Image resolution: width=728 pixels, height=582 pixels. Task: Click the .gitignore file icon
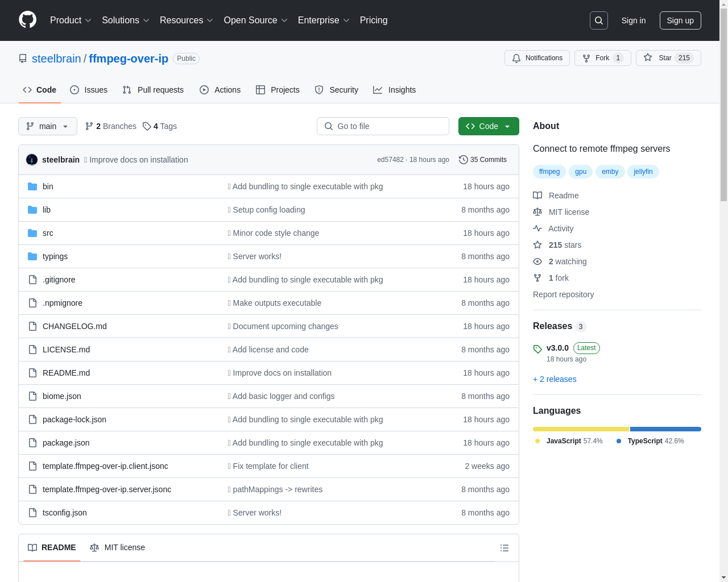32,280
